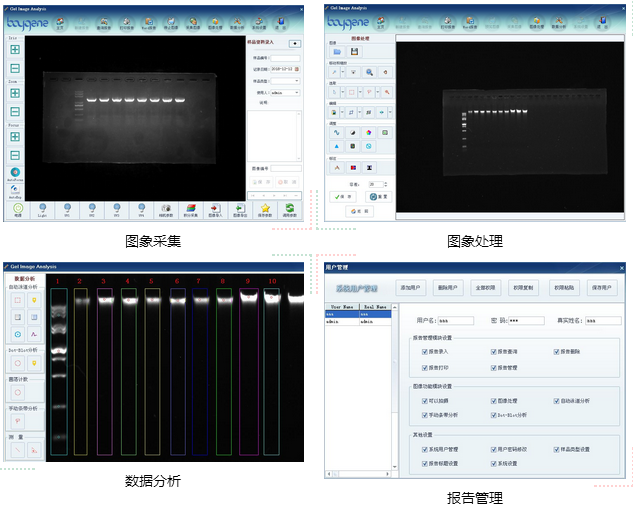Viewport: 633px width, 505px height.
Task: Expand dropdown arrow beside pointer selection tool
Action: coord(343,92)
